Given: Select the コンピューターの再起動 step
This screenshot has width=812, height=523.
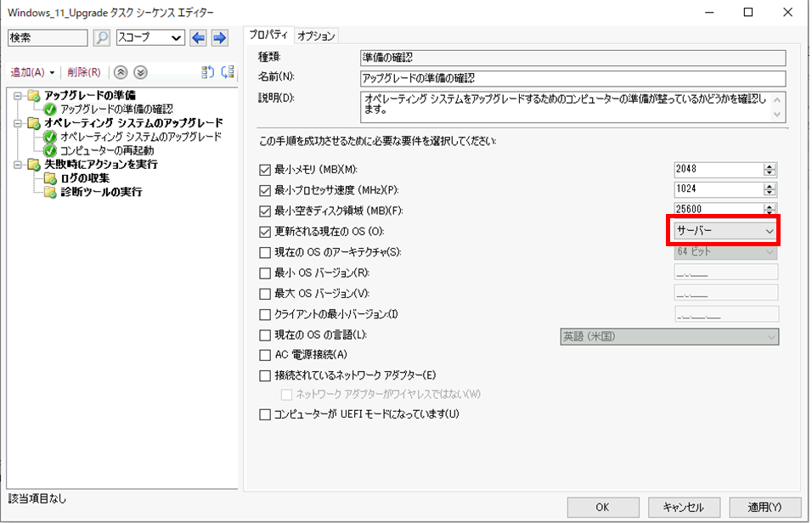Looking at the screenshot, I should (x=107, y=150).
